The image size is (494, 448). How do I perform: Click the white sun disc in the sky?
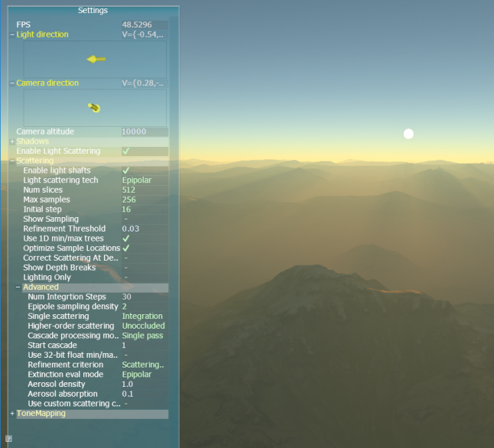pyautogui.click(x=408, y=134)
